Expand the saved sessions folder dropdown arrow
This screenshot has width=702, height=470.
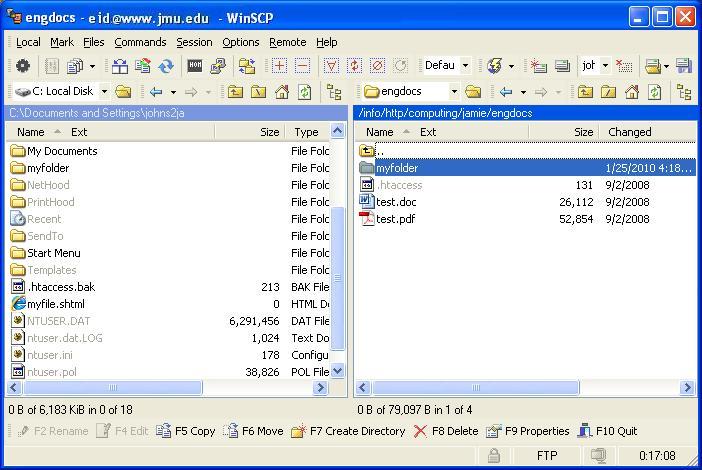666,67
